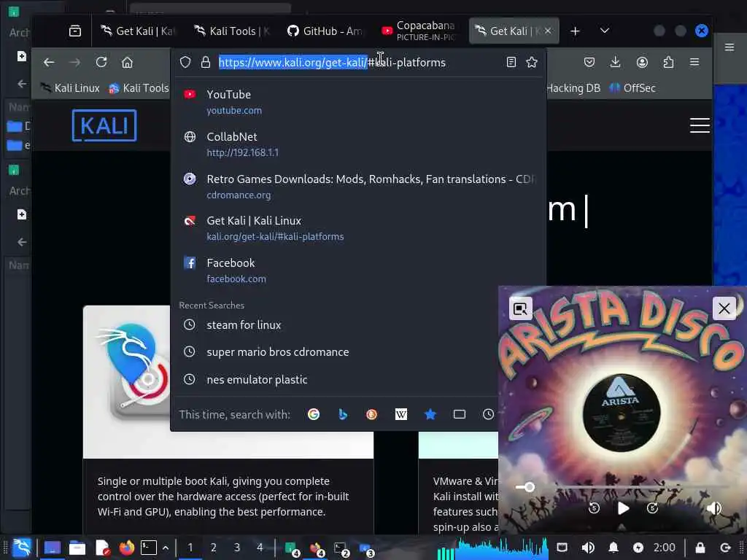Switch to the Kali Tools tab

coord(231,31)
